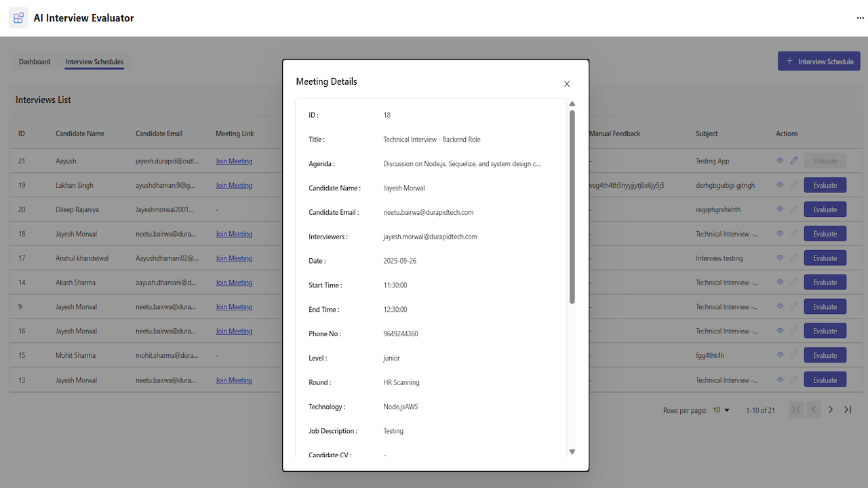Click the title Technical Interview - Backend Role
The image size is (868, 488).
point(432,140)
